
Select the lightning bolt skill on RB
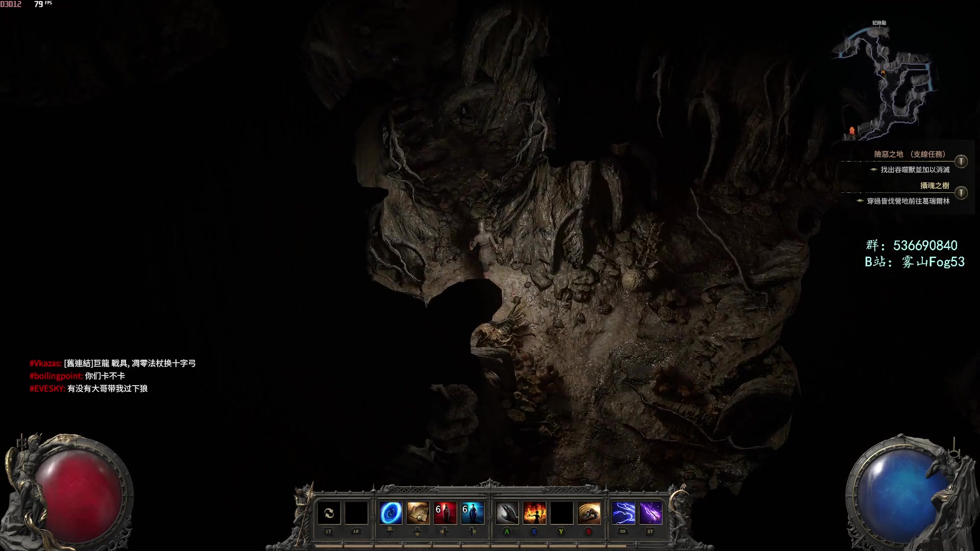click(x=623, y=513)
